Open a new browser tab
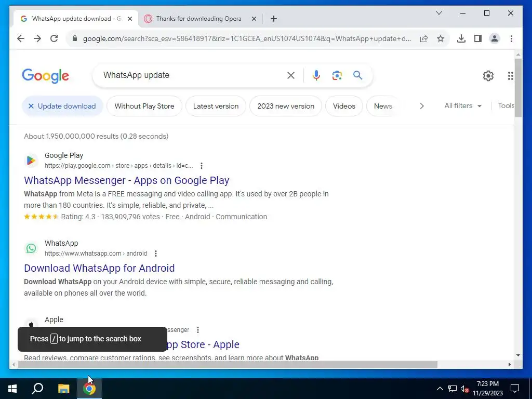This screenshot has height=399, width=532. pos(274,19)
